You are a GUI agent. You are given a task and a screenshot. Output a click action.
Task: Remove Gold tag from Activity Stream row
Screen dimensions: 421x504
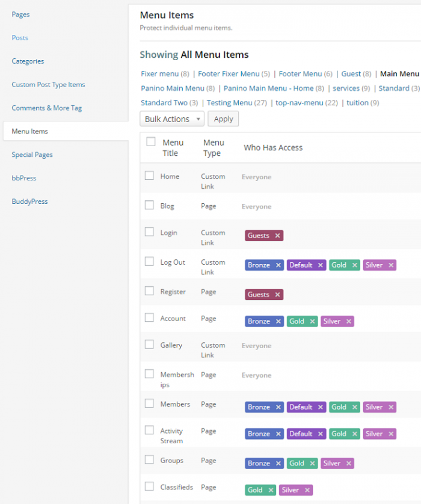point(354,434)
